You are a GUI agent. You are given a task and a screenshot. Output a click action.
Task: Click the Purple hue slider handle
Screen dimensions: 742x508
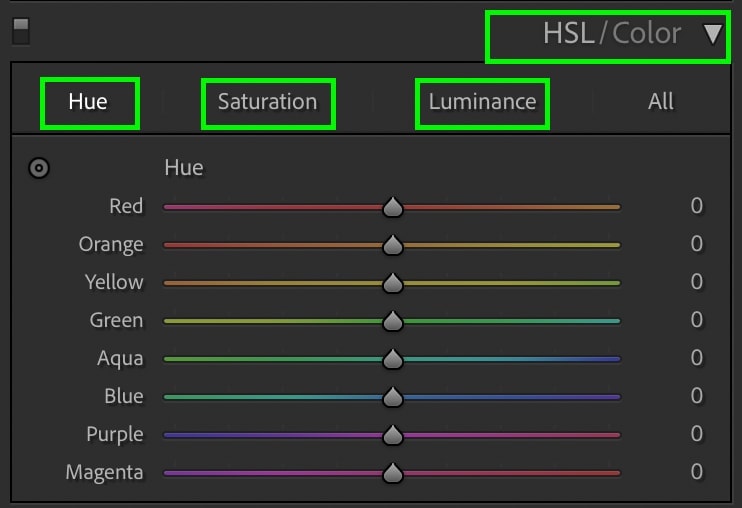[x=392, y=435]
